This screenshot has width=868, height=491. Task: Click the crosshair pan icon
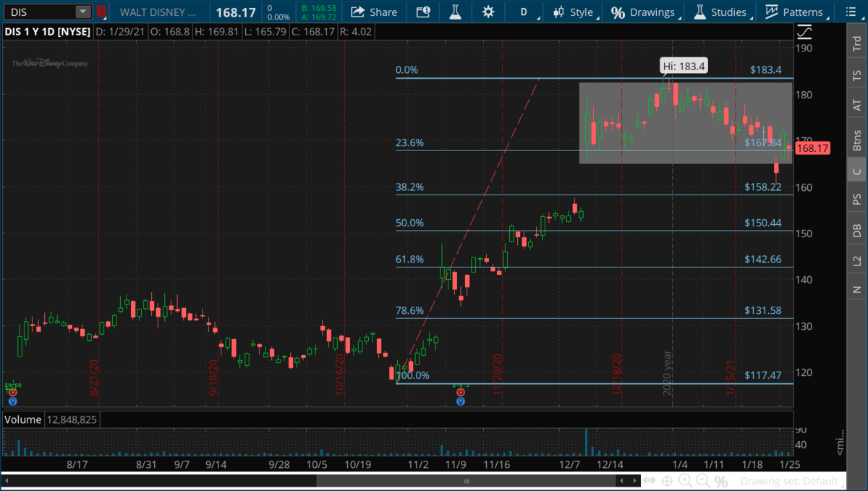[667, 481]
